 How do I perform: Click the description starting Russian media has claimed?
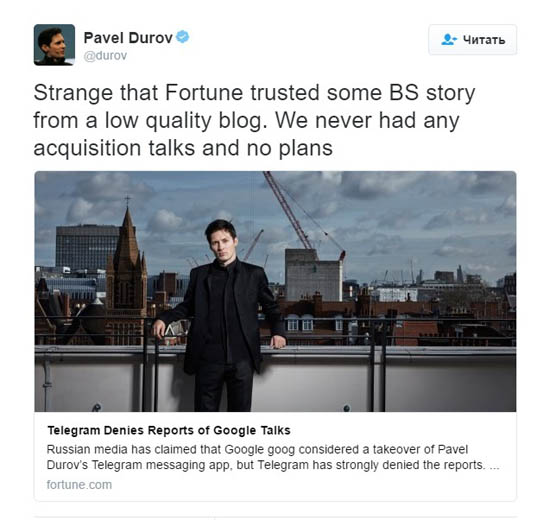pos(273,457)
